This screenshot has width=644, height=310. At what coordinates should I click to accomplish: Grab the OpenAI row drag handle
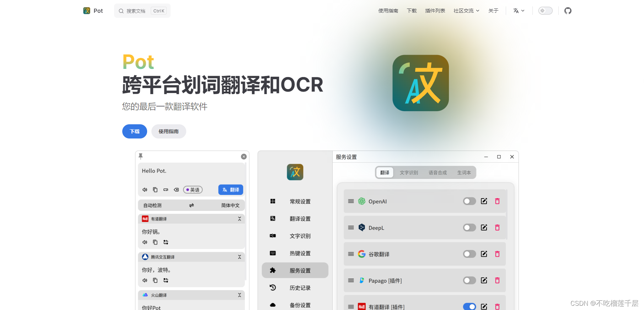pyautogui.click(x=351, y=201)
